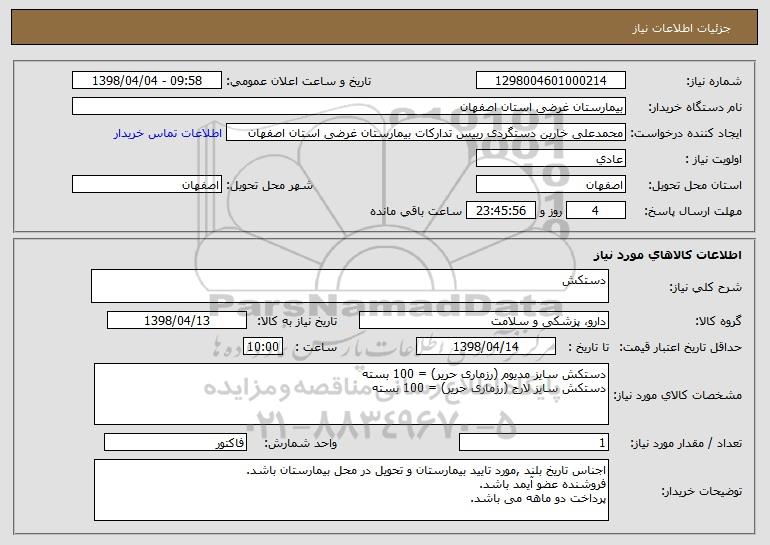Screen dimensions: 770x545
Task: Click the شماره نیاز field 1298004601000214
Action: (550, 81)
